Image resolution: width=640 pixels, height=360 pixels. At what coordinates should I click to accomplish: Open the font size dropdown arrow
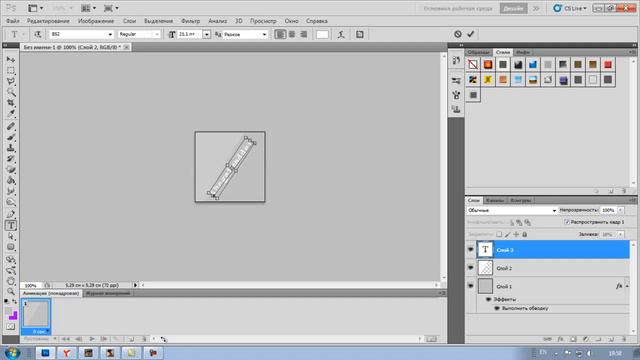point(207,34)
